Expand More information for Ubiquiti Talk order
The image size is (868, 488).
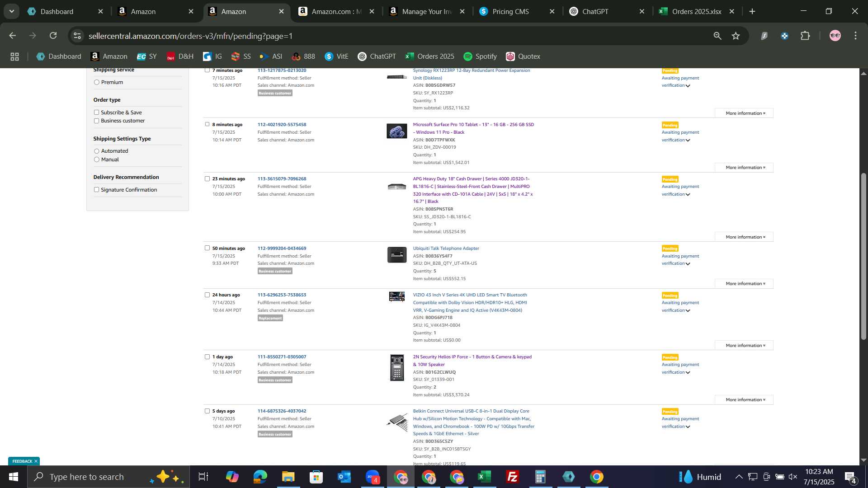[x=744, y=284]
